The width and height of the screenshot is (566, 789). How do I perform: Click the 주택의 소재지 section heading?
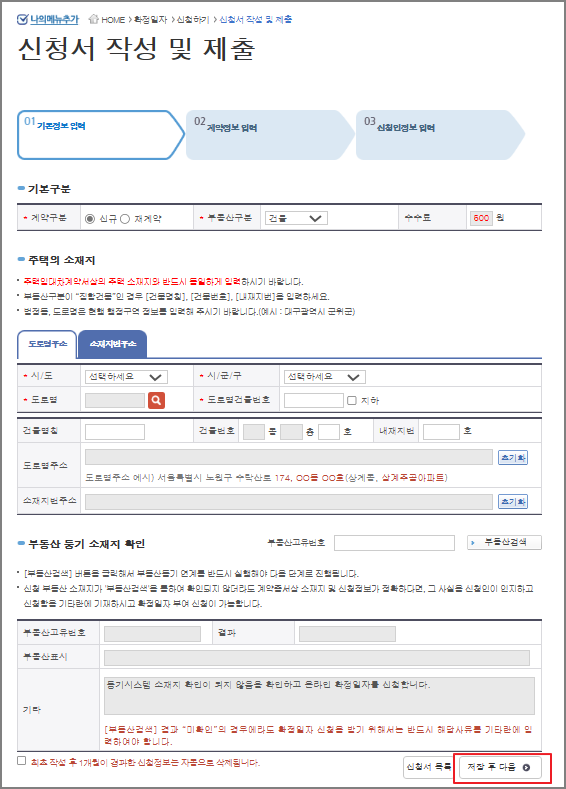(61, 260)
